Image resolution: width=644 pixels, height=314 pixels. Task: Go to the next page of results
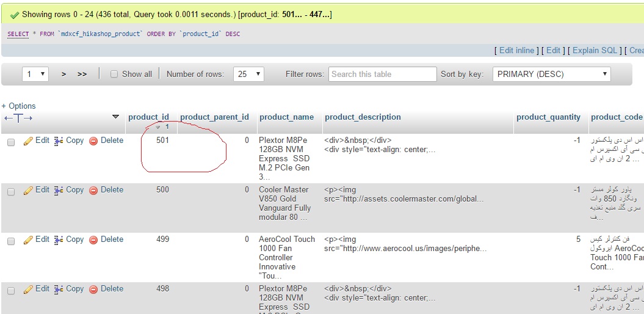tap(63, 75)
